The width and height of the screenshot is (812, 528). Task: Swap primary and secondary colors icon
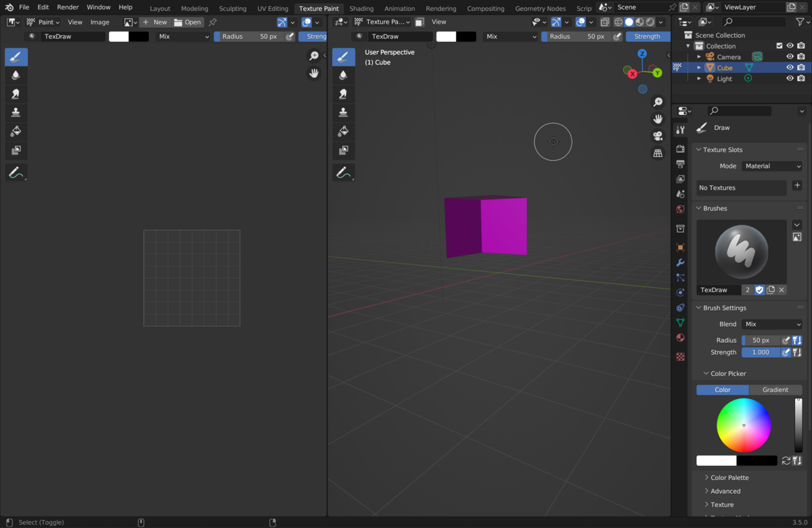click(x=786, y=460)
